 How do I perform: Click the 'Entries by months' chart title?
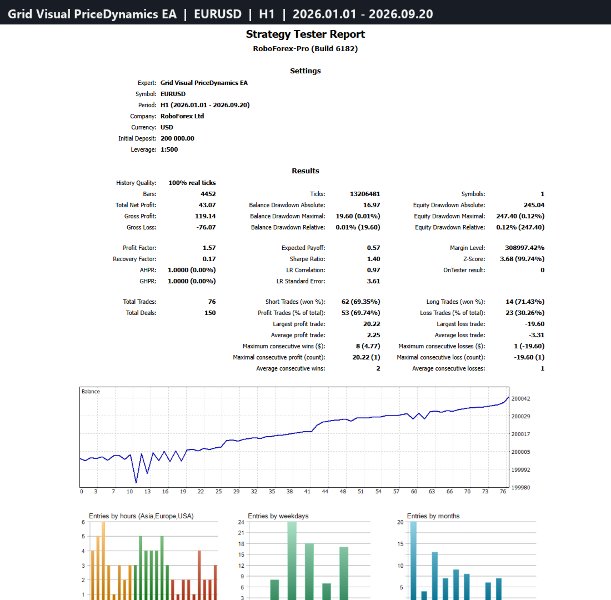(x=433, y=516)
